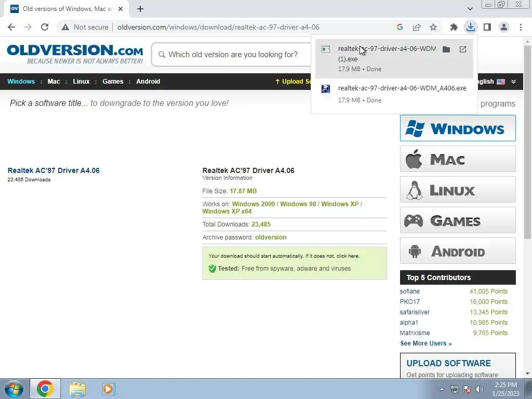Click the OLDVERSION.com logo
The image size is (532, 399).
[x=75, y=54]
